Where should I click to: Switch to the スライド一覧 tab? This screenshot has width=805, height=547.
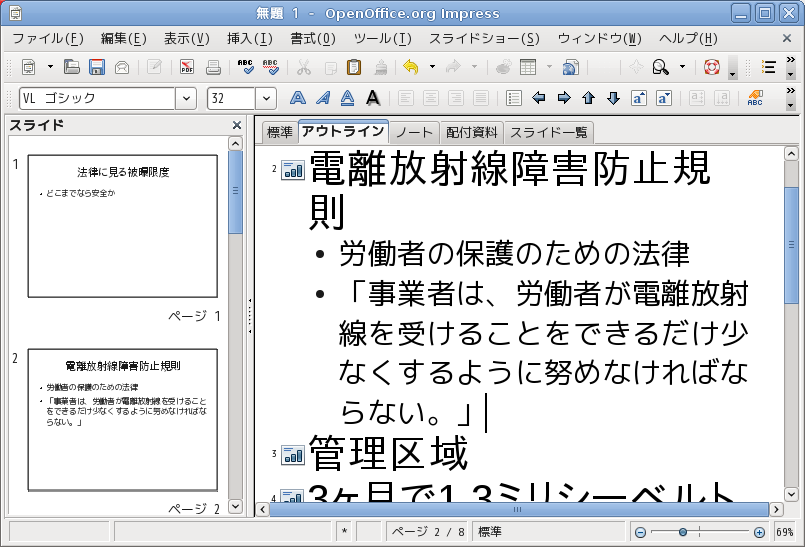pyautogui.click(x=549, y=132)
